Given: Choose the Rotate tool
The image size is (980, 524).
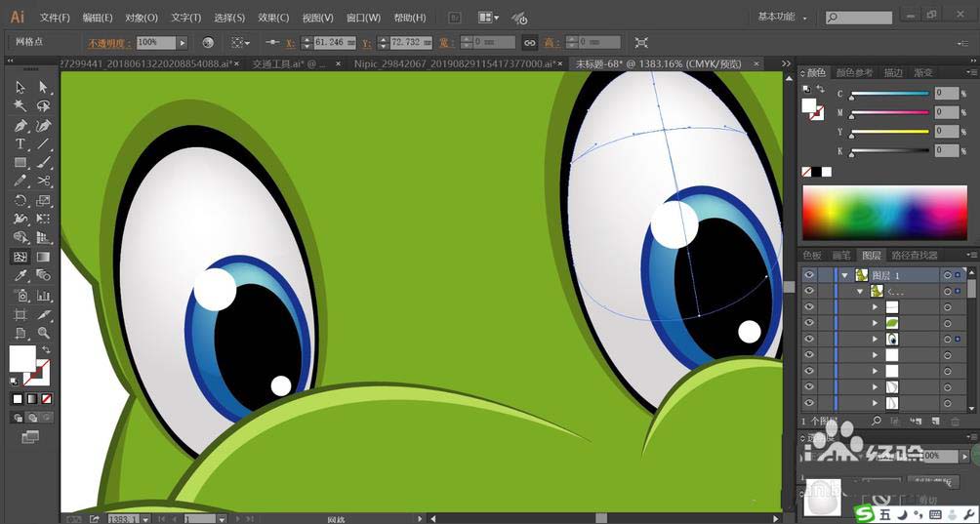Looking at the screenshot, I should tap(20, 200).
